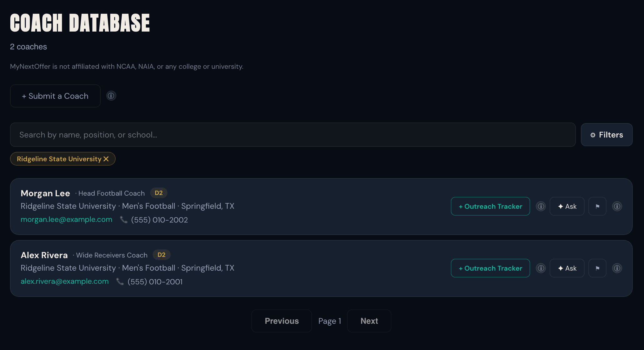
Task: Add Alex Rivera to Outreach Tracker
Action: 490,268
